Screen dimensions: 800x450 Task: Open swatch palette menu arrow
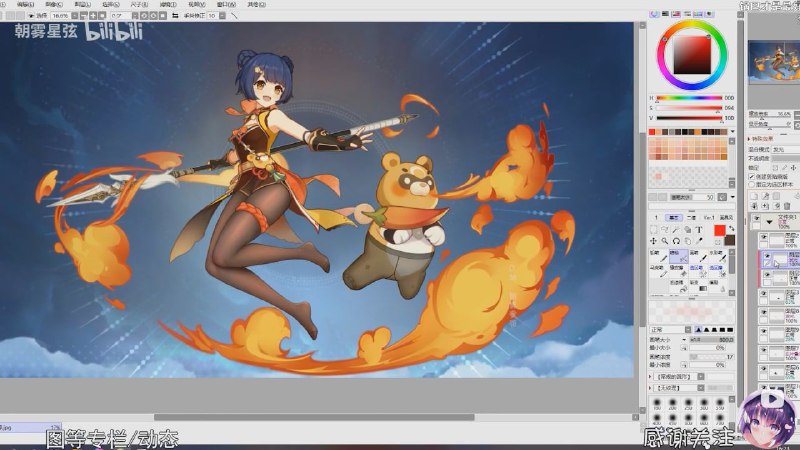click(x=733, y=132)
